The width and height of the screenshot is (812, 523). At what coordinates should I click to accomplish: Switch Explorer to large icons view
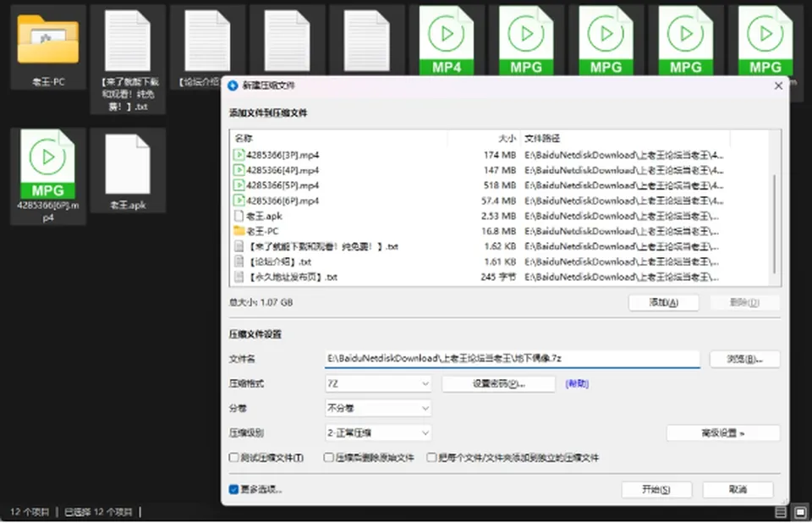800,512
